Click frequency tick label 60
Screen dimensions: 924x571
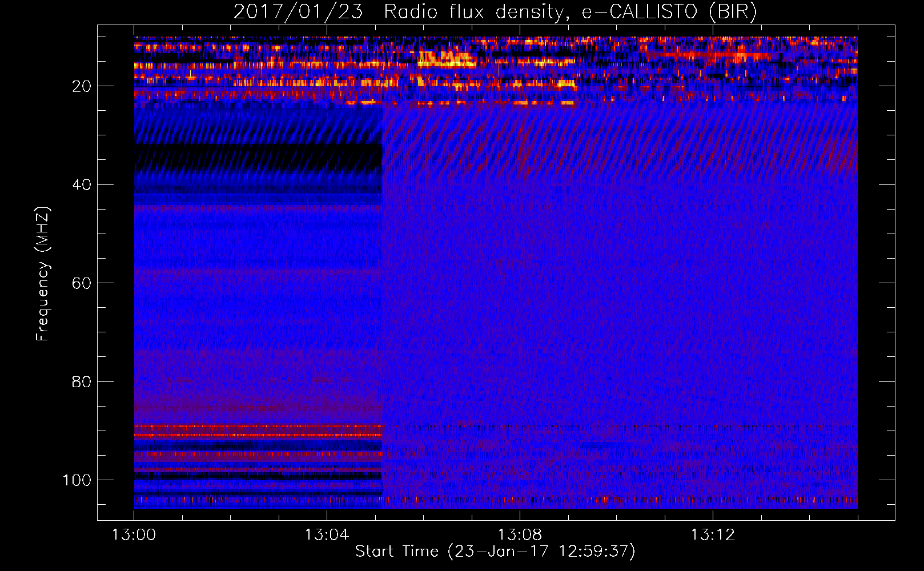(82, 283)
